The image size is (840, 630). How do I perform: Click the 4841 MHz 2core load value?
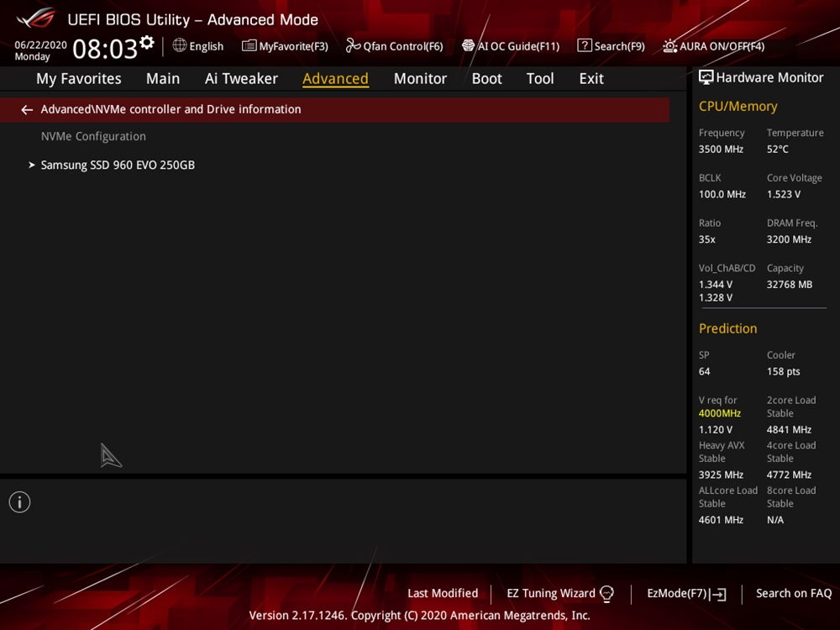point(789,429)
